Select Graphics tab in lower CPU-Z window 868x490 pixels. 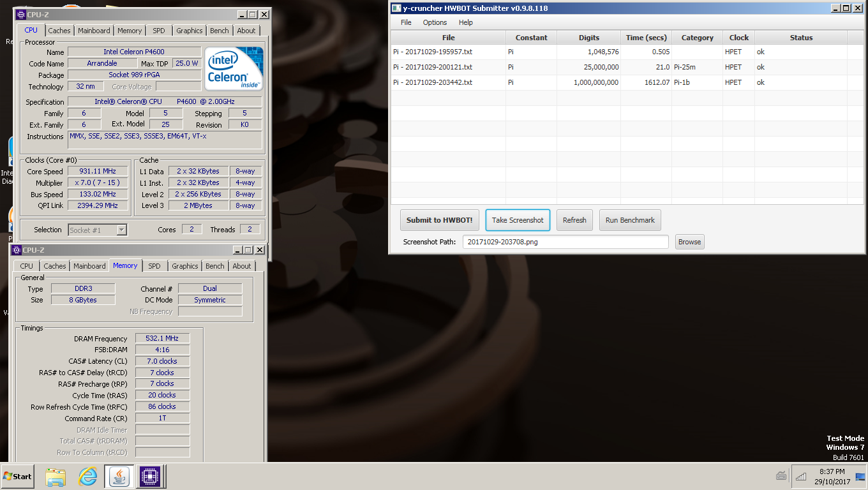point(185,266)
